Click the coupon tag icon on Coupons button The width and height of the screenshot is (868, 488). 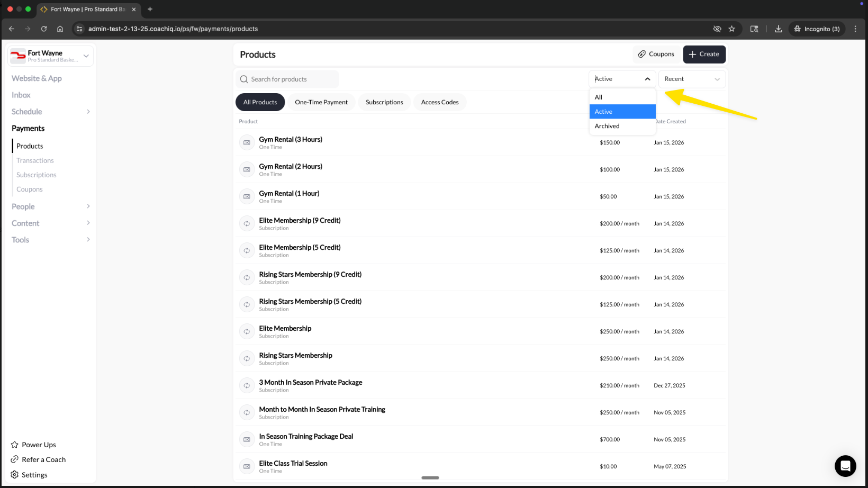tap(641, 54)
